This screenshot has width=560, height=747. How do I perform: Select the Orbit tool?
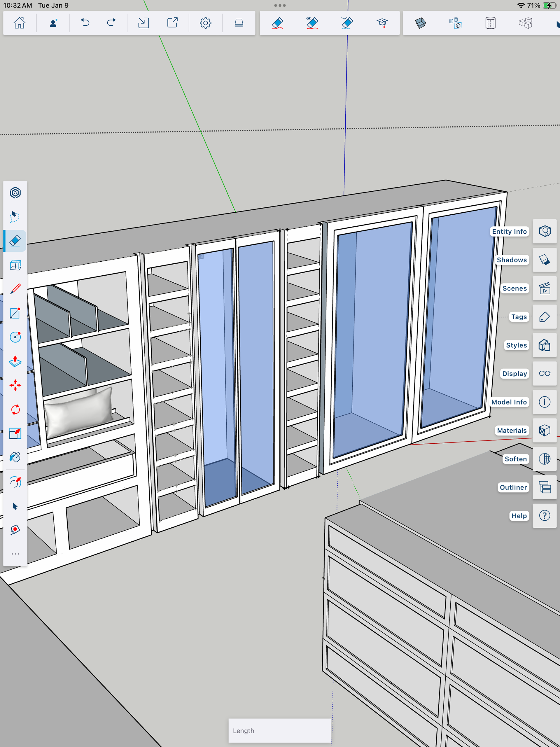(x=15, y=482)
